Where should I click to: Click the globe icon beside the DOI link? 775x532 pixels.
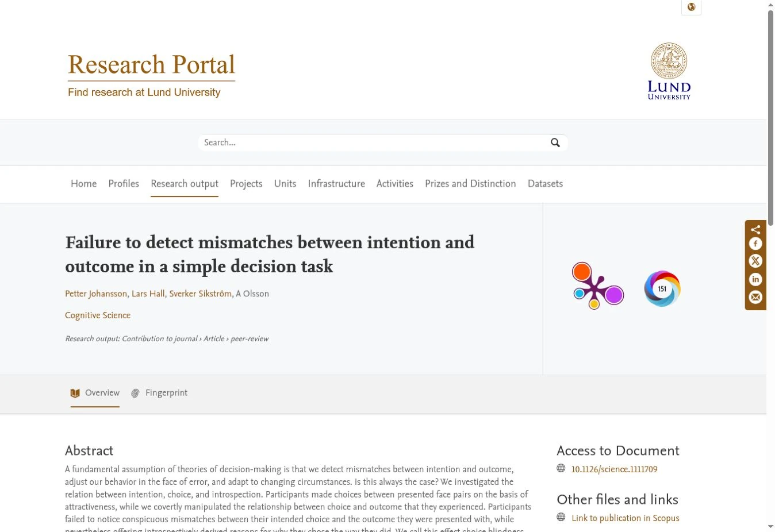click(561, 469)
